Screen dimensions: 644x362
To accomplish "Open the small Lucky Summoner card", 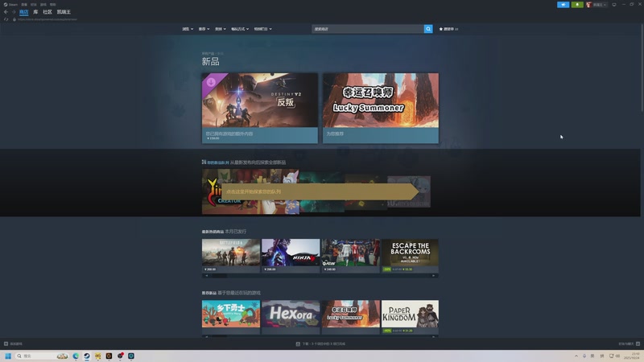I will click(x=350, y=316).
